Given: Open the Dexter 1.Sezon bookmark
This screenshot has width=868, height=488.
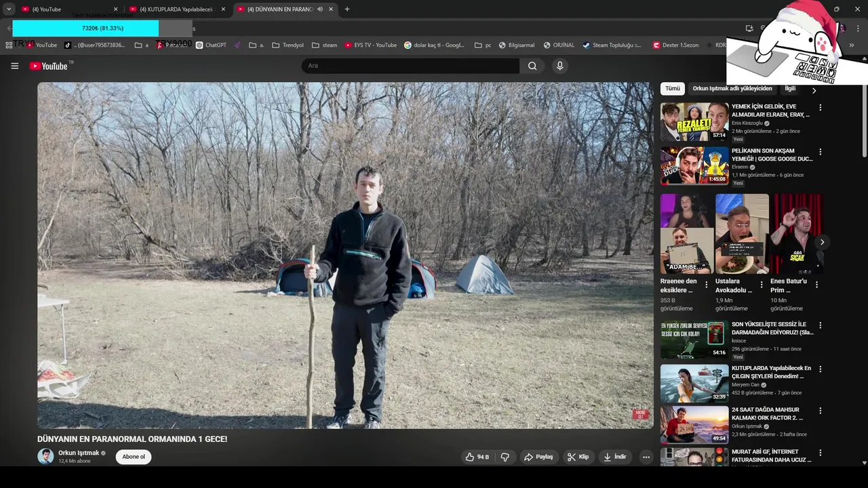Looking at the screenshot, I should [x=675, y=45].
